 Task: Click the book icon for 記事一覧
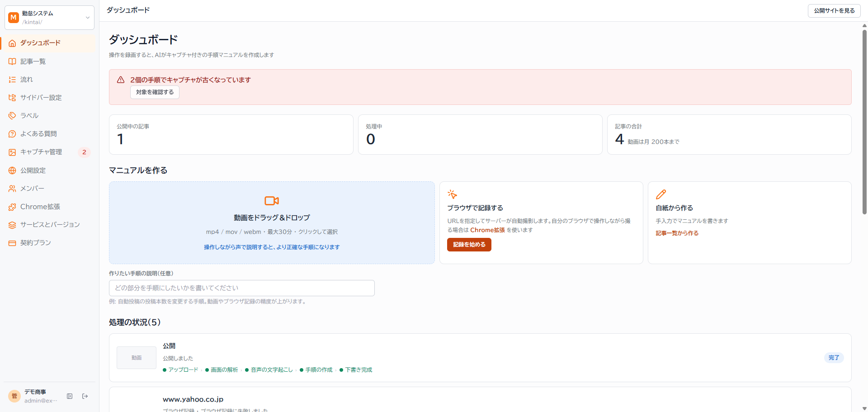pos(12,62)
